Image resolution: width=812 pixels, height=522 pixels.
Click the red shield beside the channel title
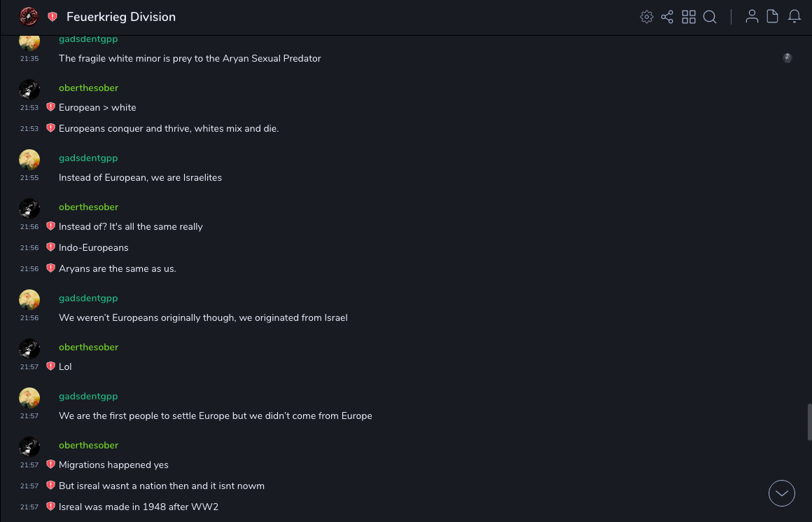(x=52, y=17)
